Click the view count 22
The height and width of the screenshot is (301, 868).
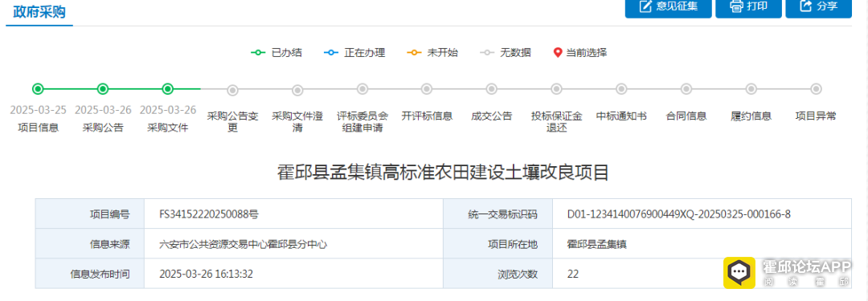point(573,274)
